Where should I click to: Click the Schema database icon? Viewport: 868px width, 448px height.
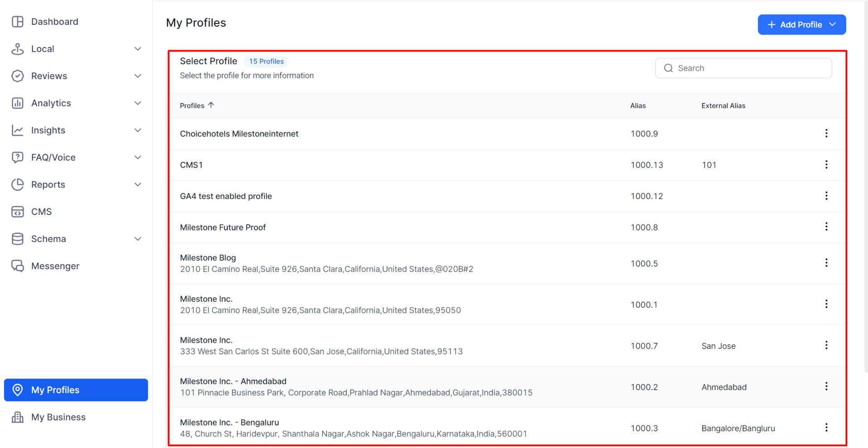point(18,239)
